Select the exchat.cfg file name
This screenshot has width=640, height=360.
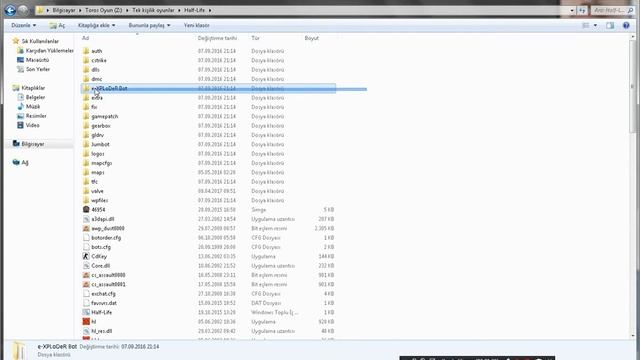(103, 293)
